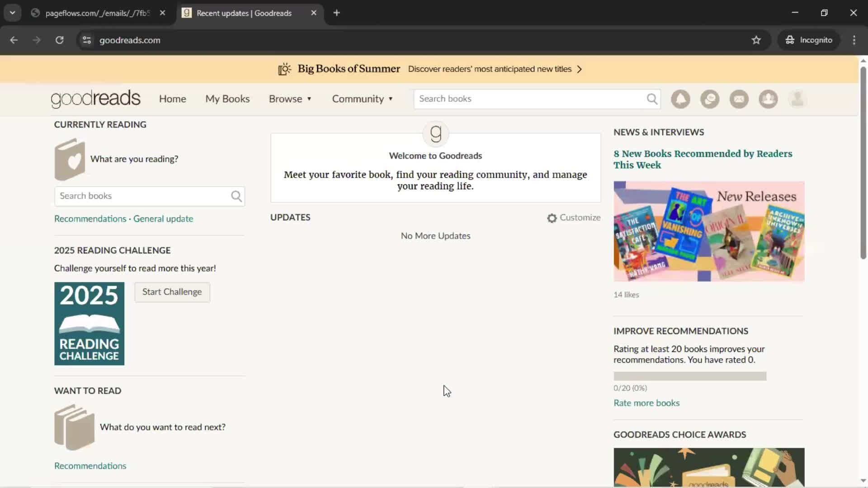Open a new browser tab
The image size is (868, 488).
tap(336, 13)
